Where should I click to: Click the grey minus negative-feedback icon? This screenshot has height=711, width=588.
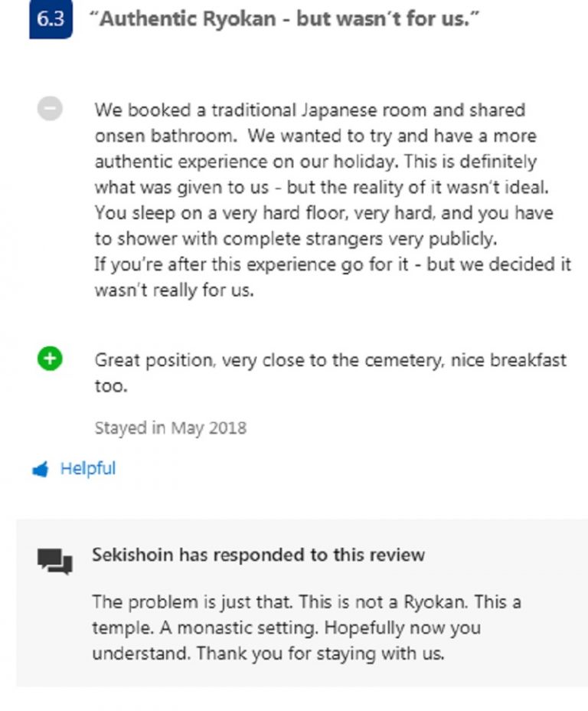(50, 108)
